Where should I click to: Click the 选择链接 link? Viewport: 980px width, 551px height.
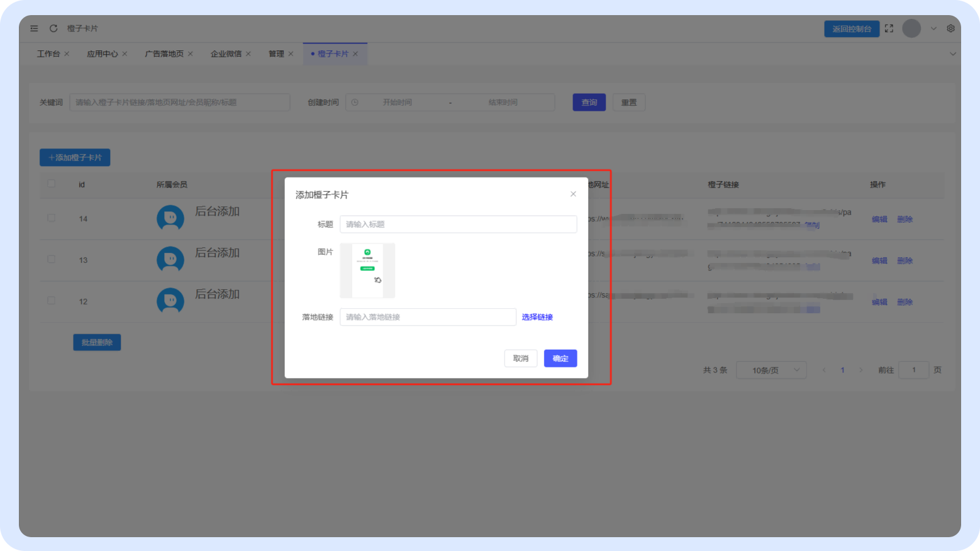click(537, 317)
